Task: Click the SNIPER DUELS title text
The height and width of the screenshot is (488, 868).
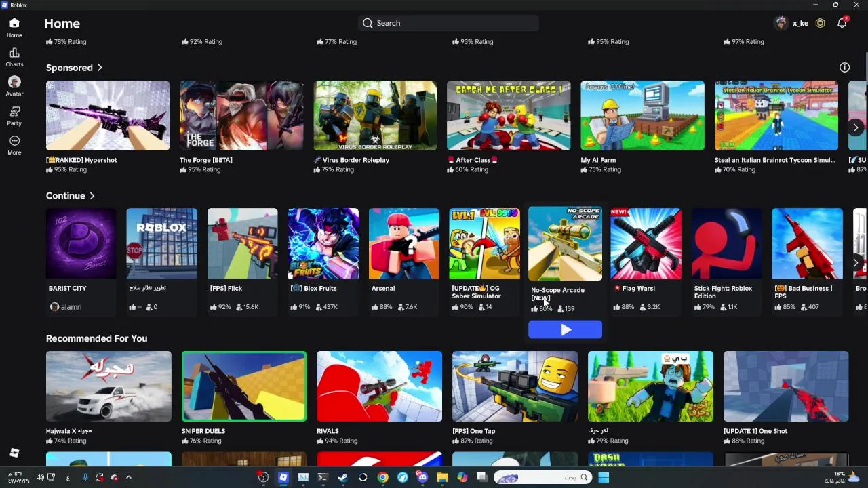Action: point(203,431)
